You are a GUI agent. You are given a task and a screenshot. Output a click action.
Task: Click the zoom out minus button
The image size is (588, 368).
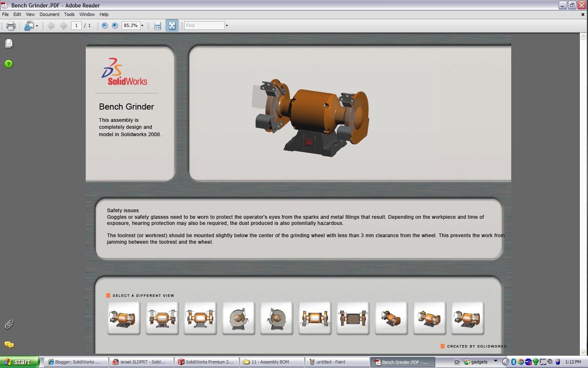coord(105,25)
